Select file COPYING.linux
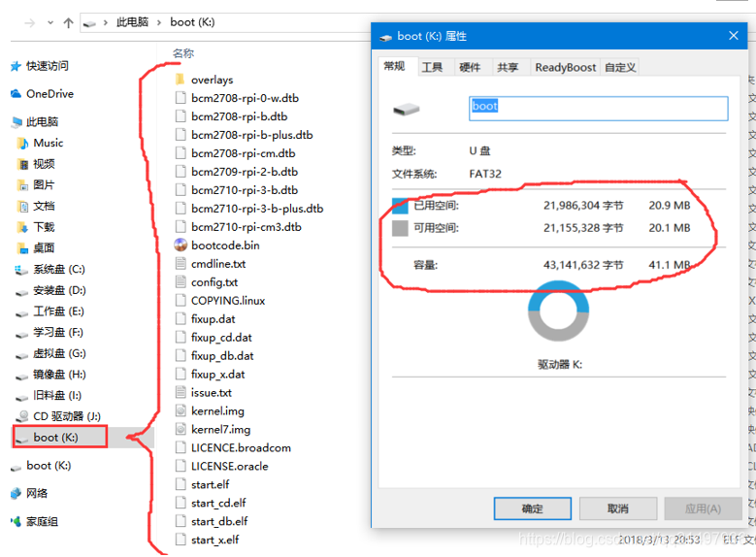756x557 pixels. pos(220,301)
